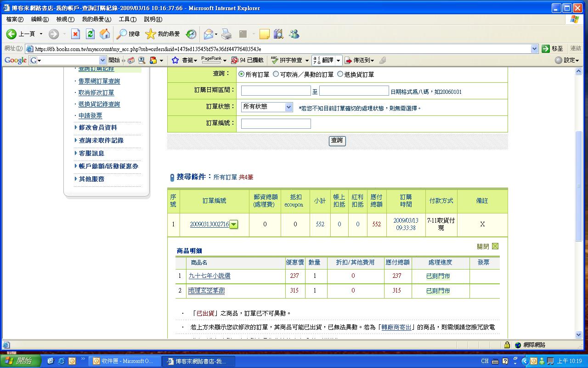Print the page with printer icon
The image size is (588, 368).
pyautogui.click(x=226, y=34)
